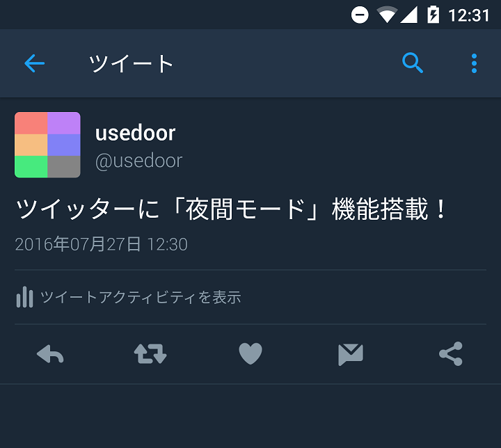
Task: Open search with magnifier icon
Action: (413, 63)
